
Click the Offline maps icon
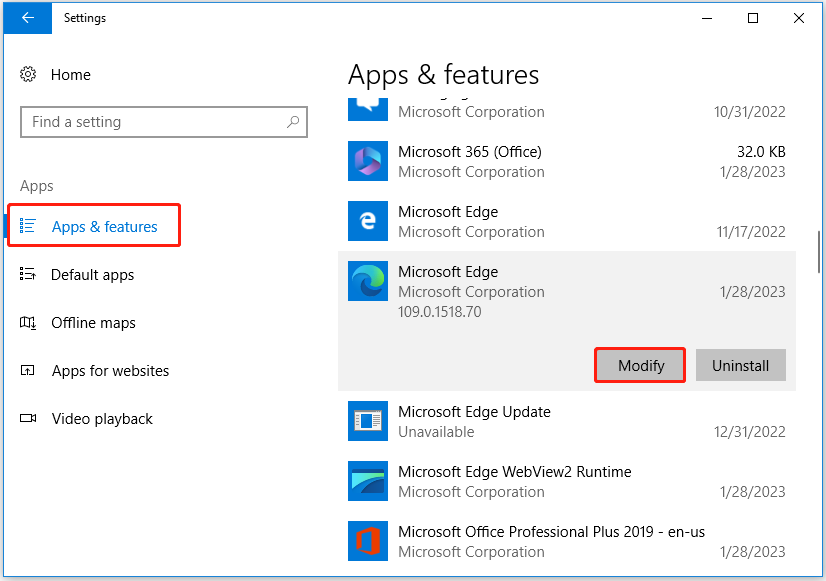27,322
